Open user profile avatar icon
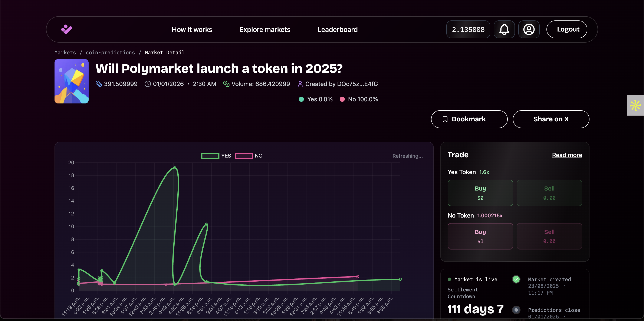This screenshot has height=321, width=644. coord(529,29)
